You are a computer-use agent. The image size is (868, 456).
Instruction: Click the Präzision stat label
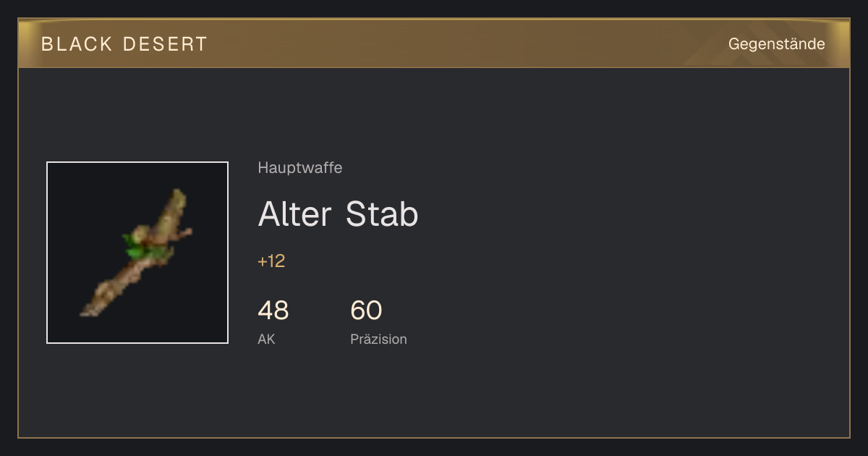pyautogui.click(x=378, y=339)
